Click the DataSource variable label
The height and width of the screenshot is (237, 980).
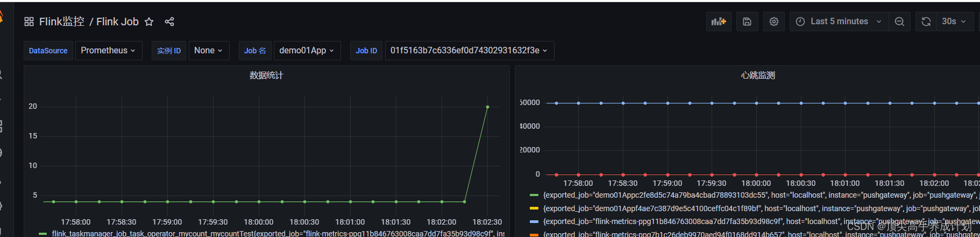click(48, 51)
